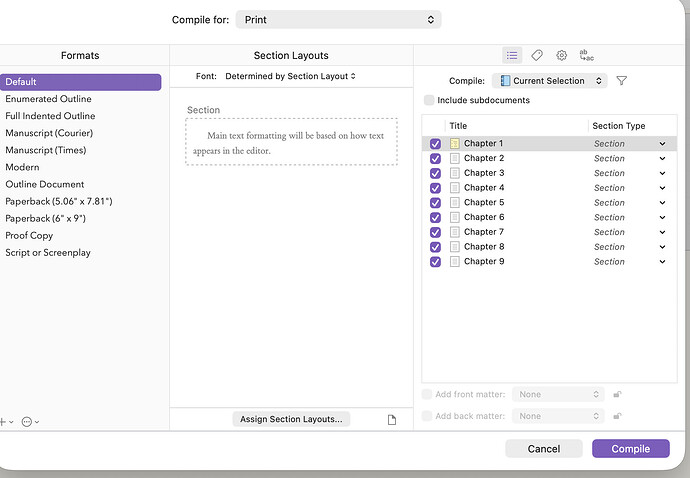Open the Compile for Print dropdown

[x=338, y=20]
